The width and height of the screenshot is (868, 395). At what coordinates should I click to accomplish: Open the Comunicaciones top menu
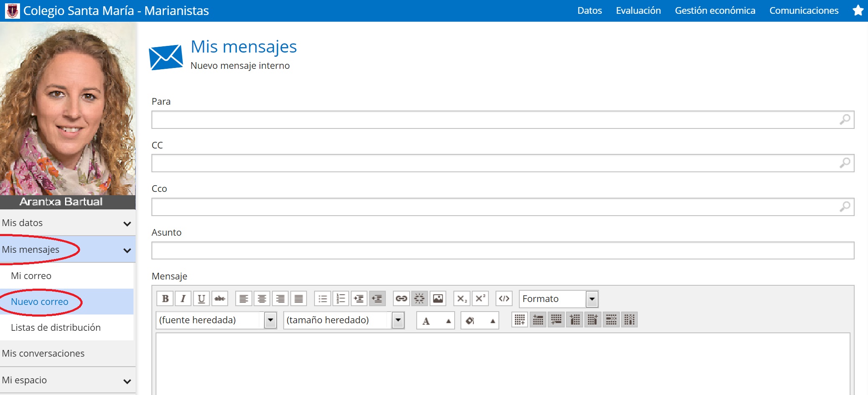point(804,10)
